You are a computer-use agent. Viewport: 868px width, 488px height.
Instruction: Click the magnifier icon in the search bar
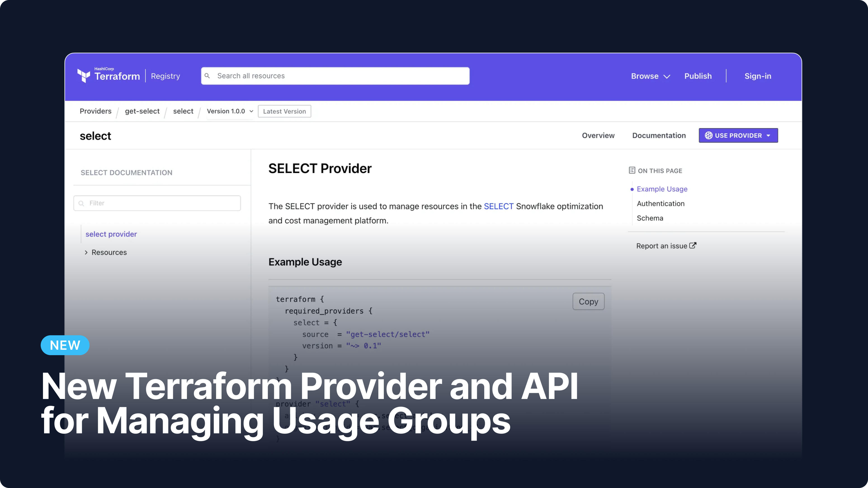point(207,76)
